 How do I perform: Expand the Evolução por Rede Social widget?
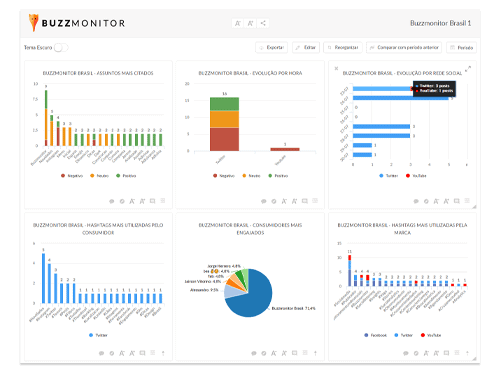tap(468, 69)
